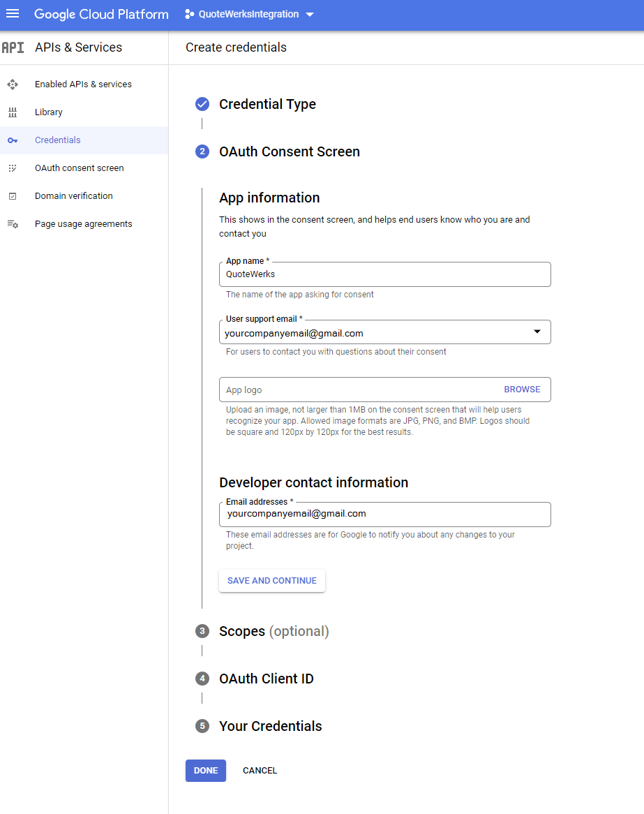
Task: Click the blue DONE button
Action: pos(206,771)
